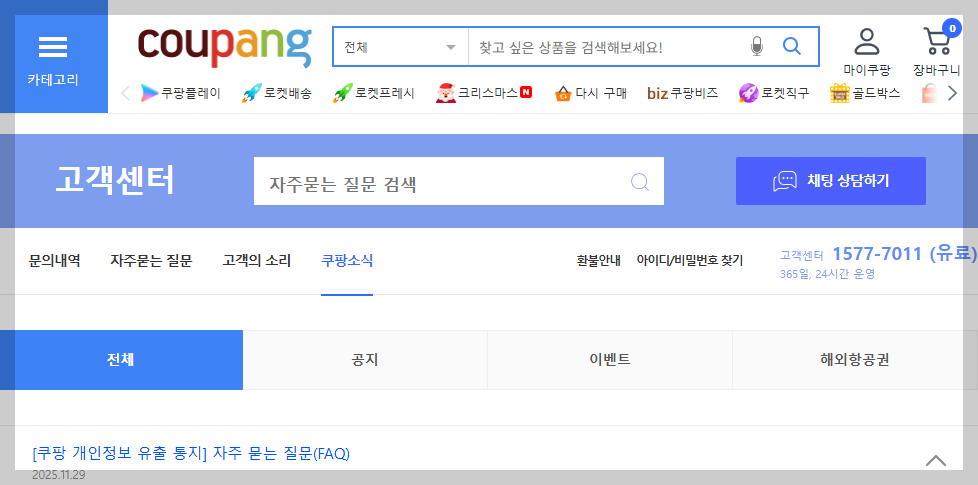Open 로켓직구 purple rocket shortcut
The height and width of the screenshot is (485, 978).
coord(773,94)
